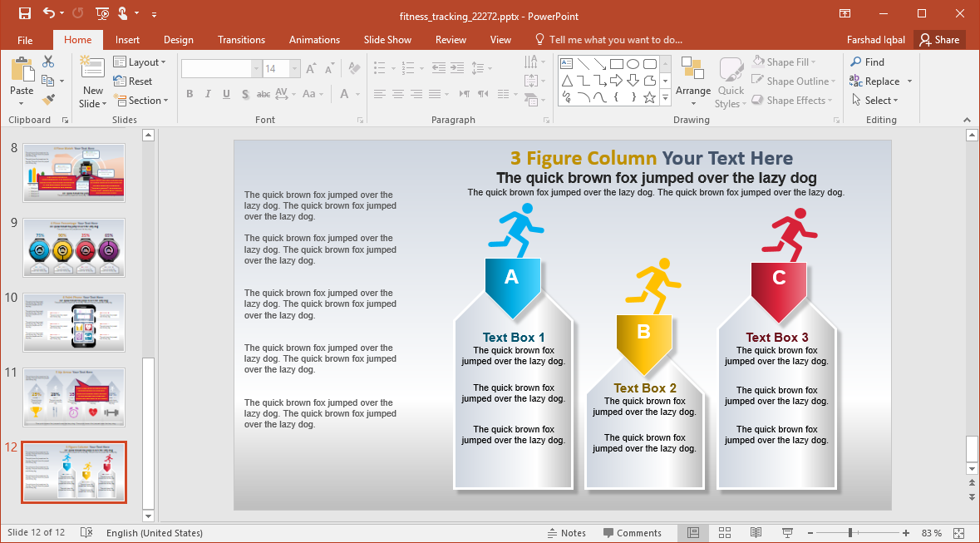The height and width of the screenshot is (543, 980).
Task: Click the Cut scissors icon
Action: coord(48,62)
